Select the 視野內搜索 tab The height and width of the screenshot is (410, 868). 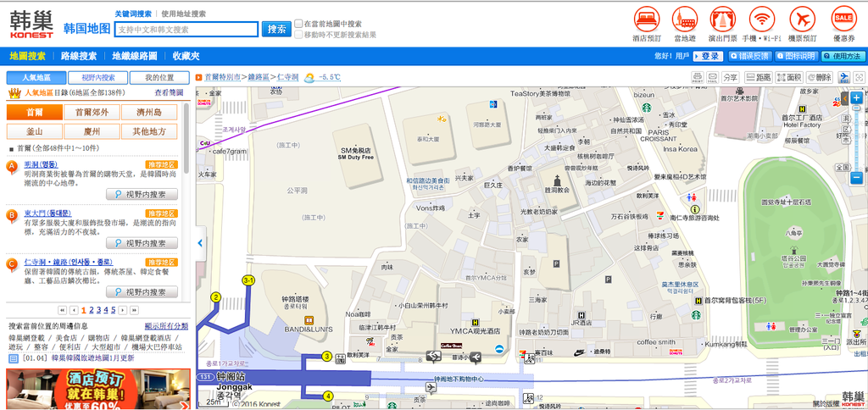click(98, 77)
